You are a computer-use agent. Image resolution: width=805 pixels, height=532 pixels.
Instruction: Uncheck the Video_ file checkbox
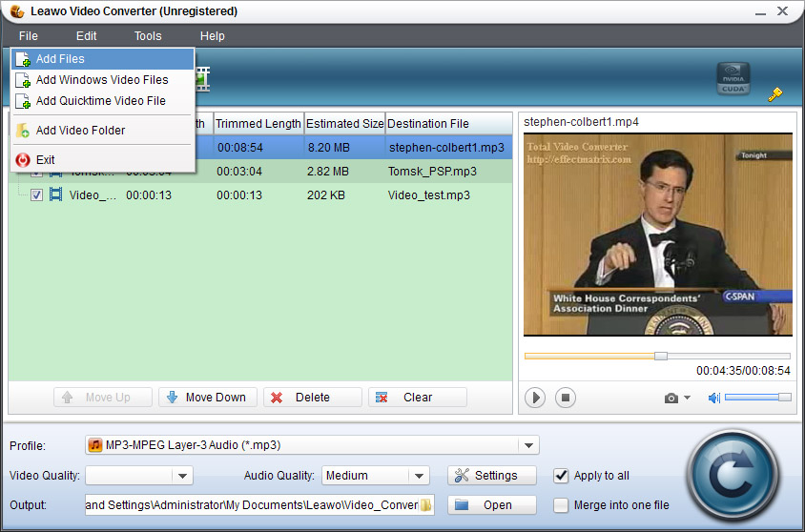click(x=36, y=194)
